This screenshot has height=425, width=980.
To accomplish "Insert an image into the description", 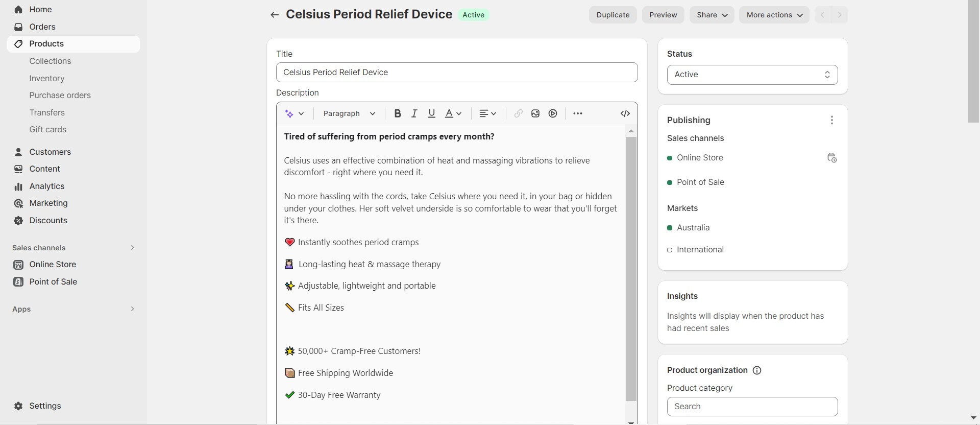I will click(x=535, y=113).
